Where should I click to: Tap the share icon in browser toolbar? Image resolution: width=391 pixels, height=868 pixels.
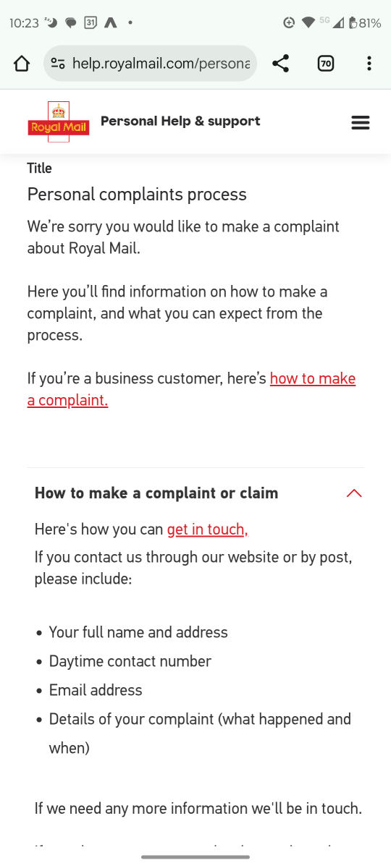(281, 64)
